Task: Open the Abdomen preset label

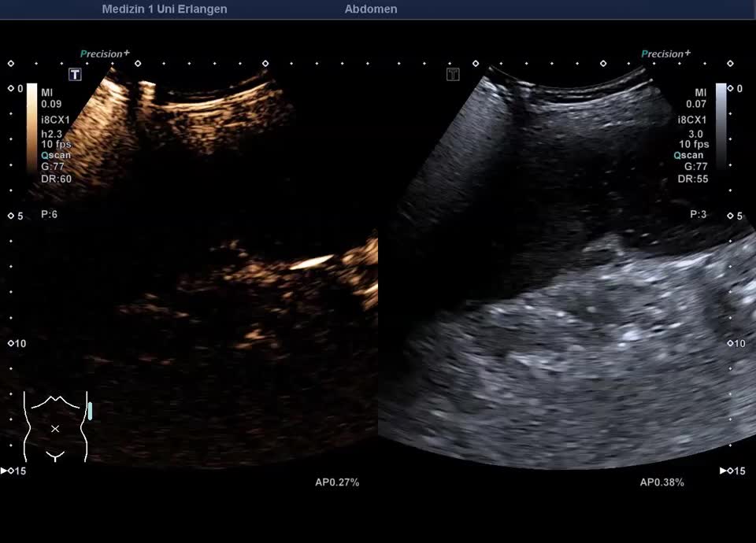Action: click(371, 9)
